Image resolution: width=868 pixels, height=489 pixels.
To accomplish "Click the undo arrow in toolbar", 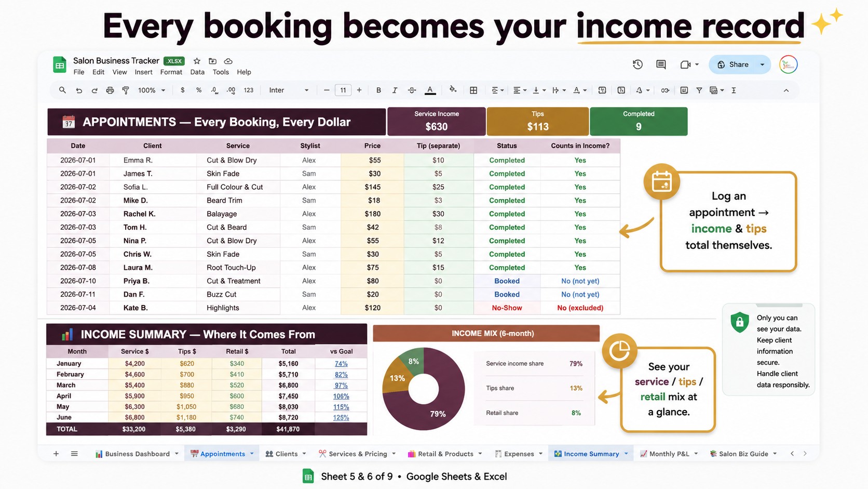I will pos(79,90).
